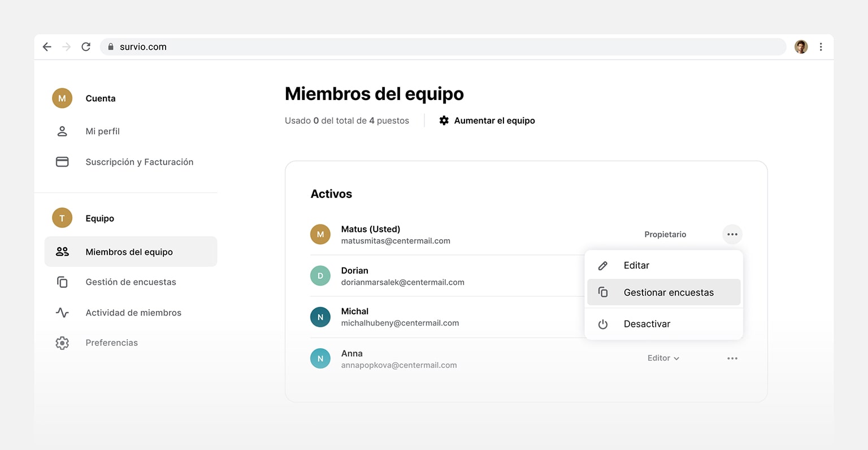Click the Aumentar el equipo button
This screenshot has height=450, width=868.
click(492, 120)
